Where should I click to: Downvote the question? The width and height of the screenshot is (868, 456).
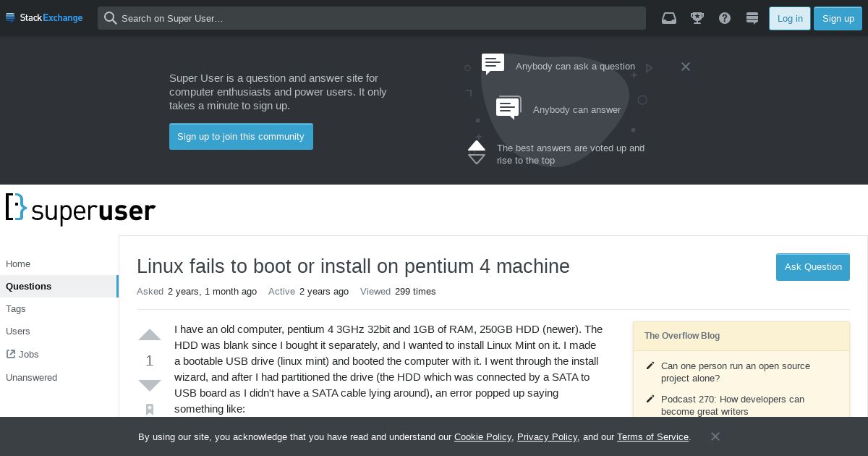(150, 385)
